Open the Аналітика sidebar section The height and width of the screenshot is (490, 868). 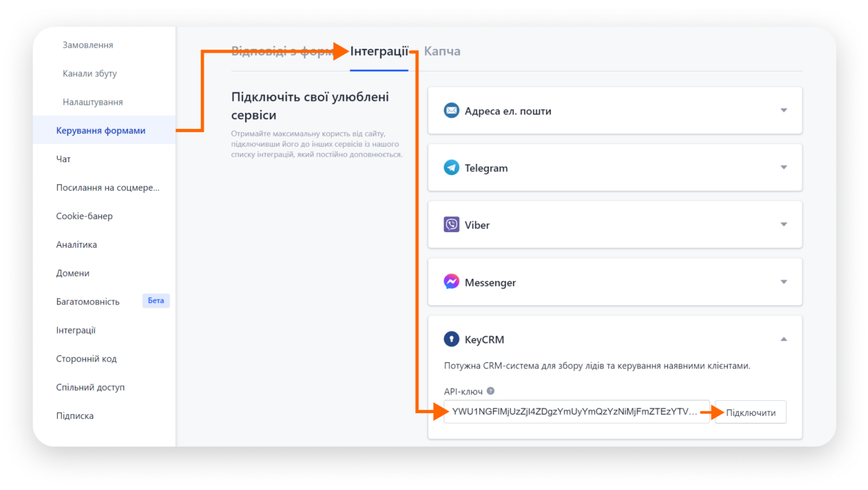coord(76,245)
